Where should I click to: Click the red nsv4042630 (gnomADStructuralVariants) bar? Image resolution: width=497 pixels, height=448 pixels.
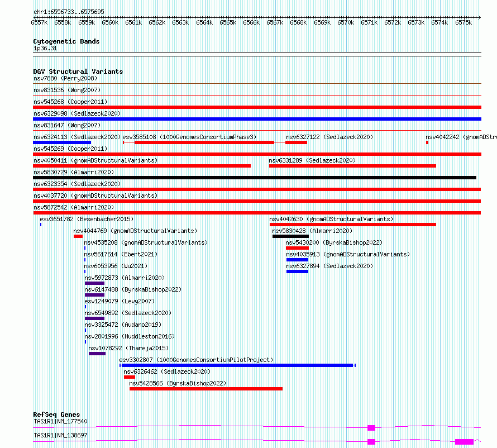click(x=353, y=225)
